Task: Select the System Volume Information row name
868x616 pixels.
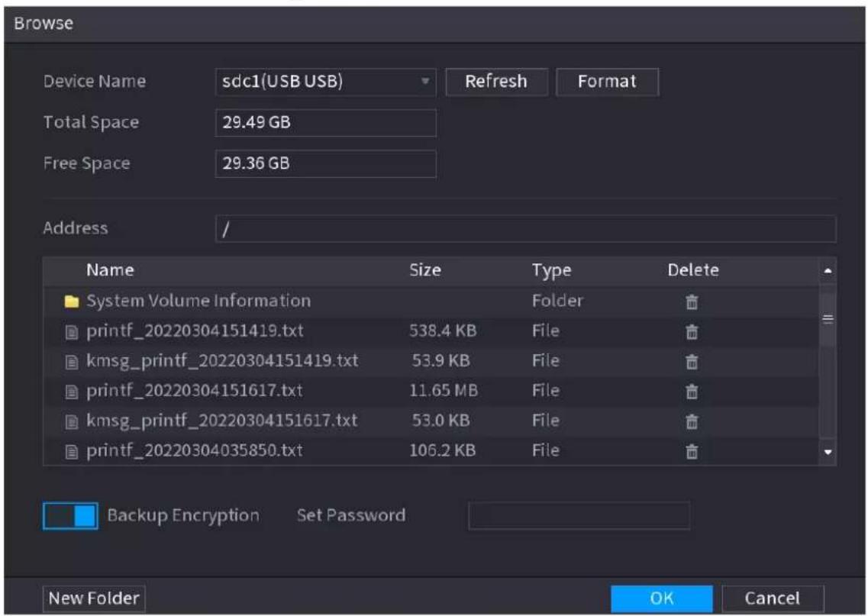Action: [x=198, y=301]
